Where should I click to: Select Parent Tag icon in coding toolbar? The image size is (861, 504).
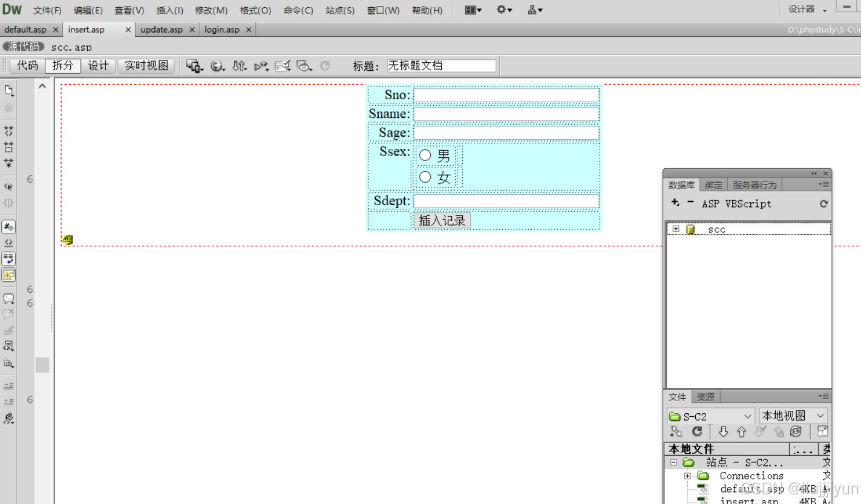8,187
